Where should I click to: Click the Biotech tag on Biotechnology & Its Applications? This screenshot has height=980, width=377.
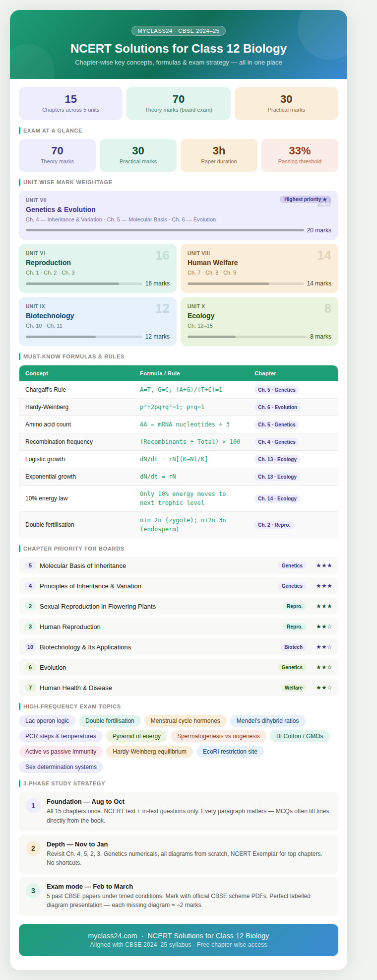(x=293, y=647)
